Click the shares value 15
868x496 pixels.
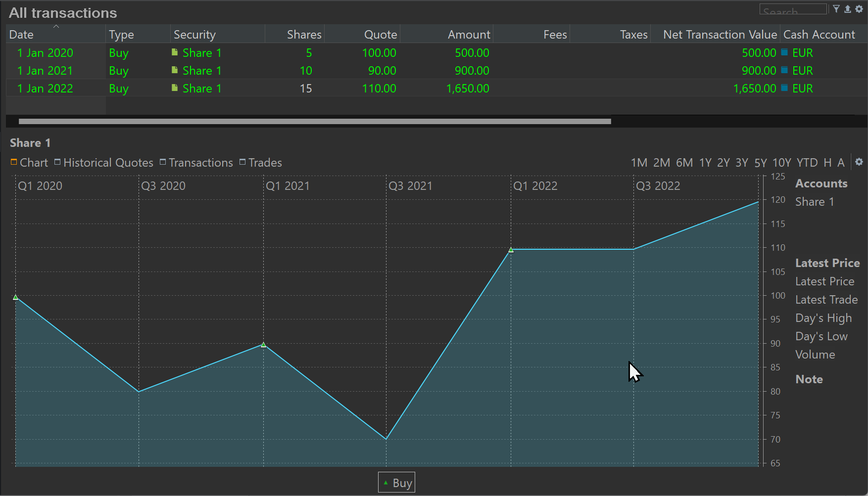(x=306, y=88)
